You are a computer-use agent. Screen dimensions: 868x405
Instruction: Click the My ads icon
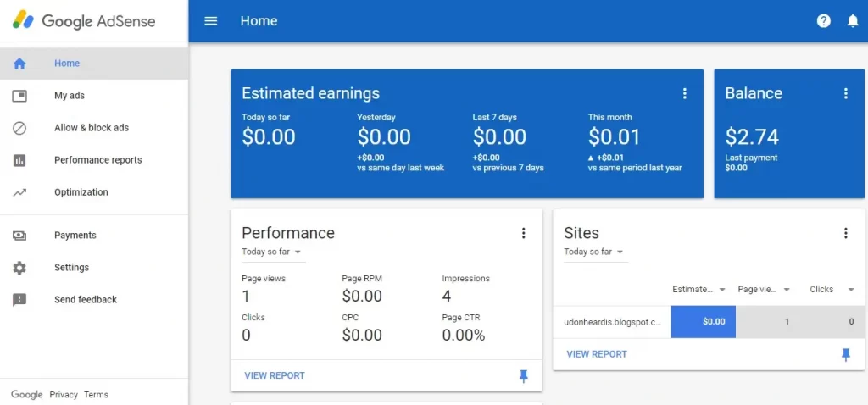pos(19,96)
